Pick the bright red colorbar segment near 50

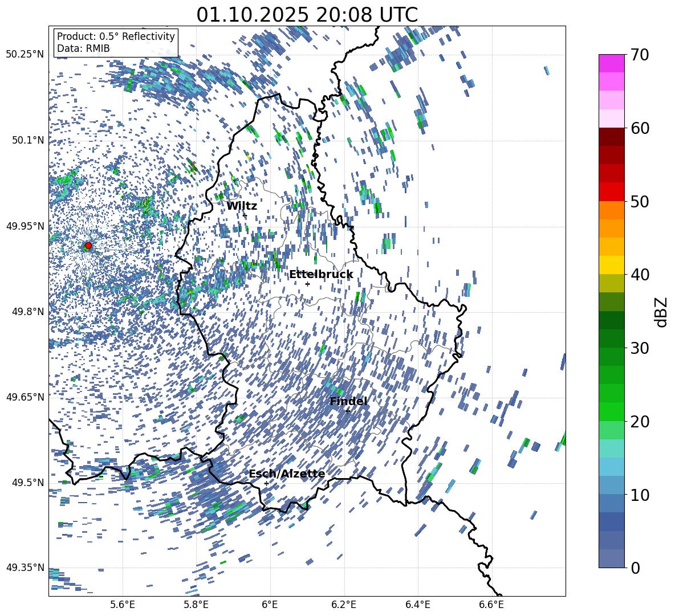[612, 191]
